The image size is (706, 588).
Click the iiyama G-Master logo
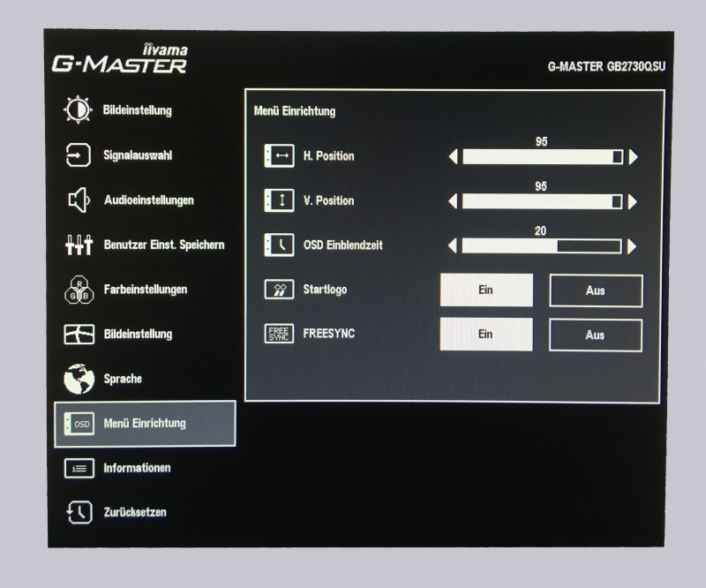[x=120, y=58]
